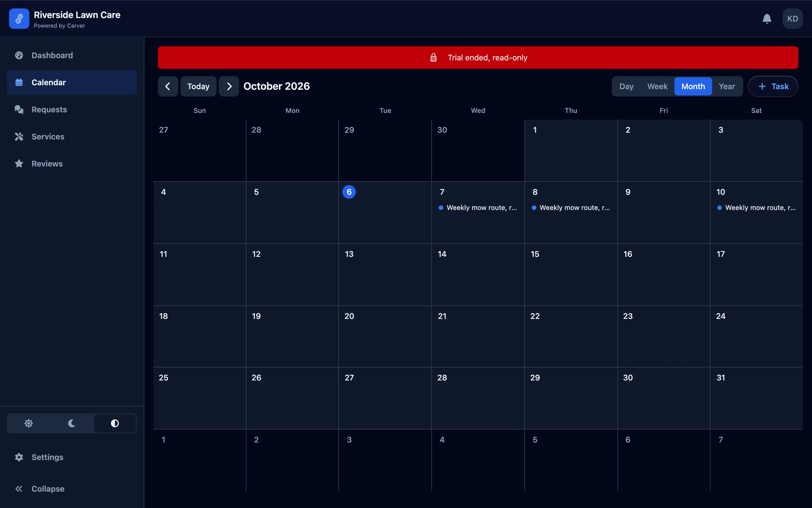Screen dimensions: 812x508
Task: Select October 20 cell
Action: click(385, 336)
